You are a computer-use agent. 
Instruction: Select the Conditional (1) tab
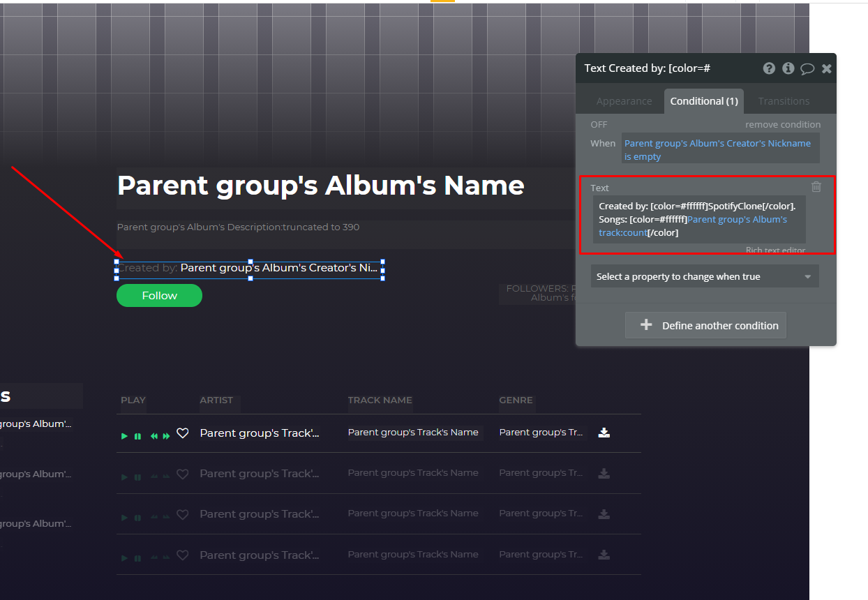[x=704, y=101]
